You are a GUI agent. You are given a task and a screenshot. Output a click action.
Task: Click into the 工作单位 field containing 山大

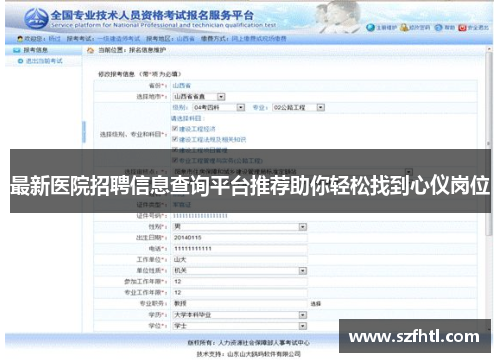click(240, 260)
